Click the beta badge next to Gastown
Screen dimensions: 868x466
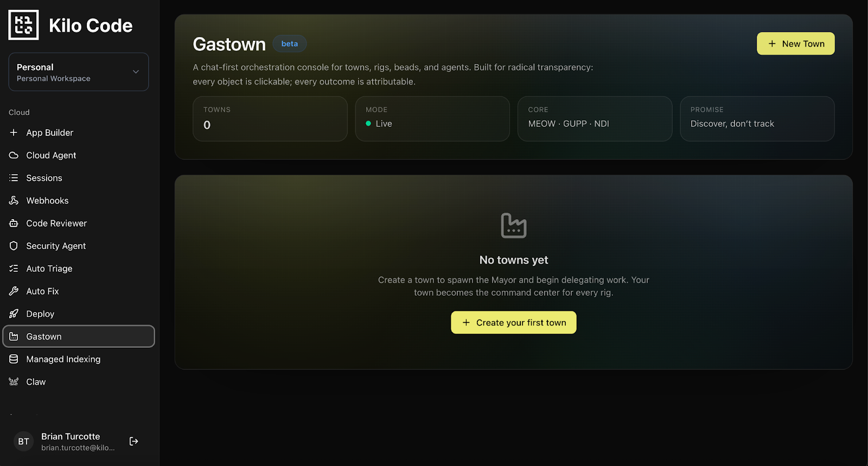290,43
